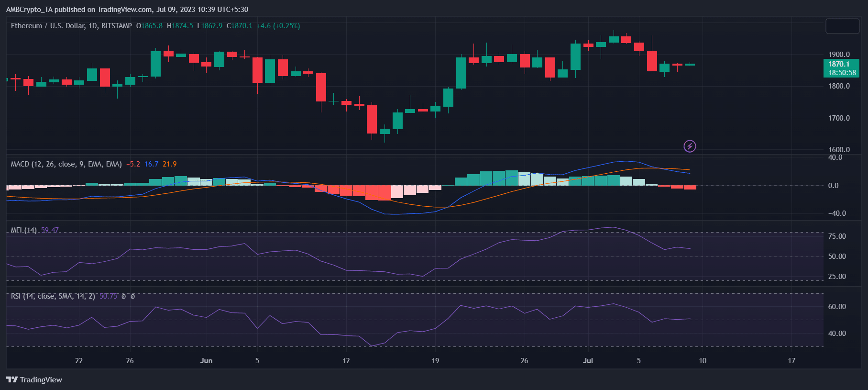
Task: Click the orange signal value '21.9'
Action: pyautogui.click(x=170, y=164)
